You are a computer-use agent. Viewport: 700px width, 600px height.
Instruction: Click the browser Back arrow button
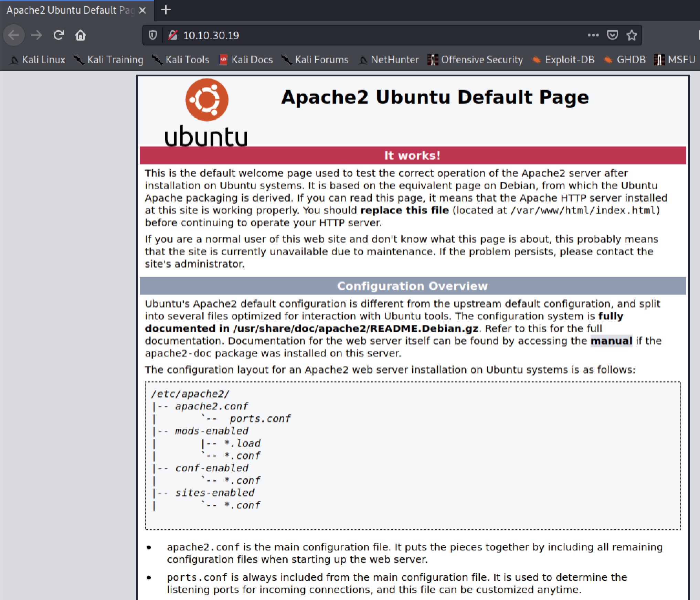(14, 35)
